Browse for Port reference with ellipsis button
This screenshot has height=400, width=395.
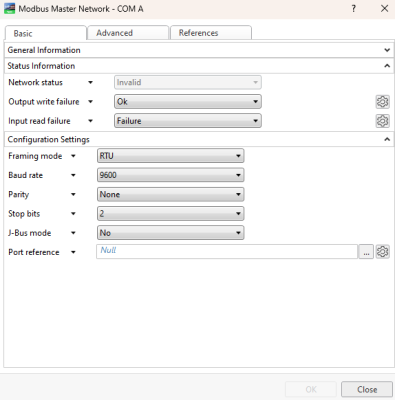pos(366,252)
